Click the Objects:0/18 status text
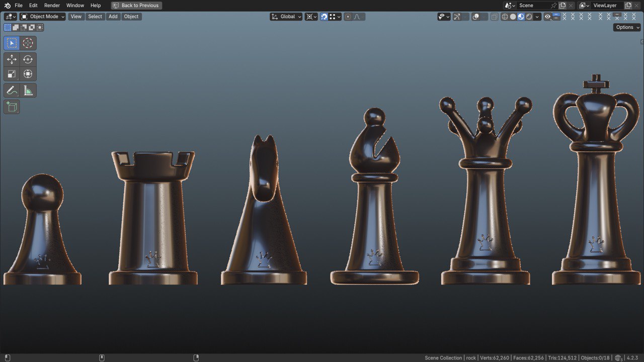This screenshot has width=644, height=362. click(595, 358)
